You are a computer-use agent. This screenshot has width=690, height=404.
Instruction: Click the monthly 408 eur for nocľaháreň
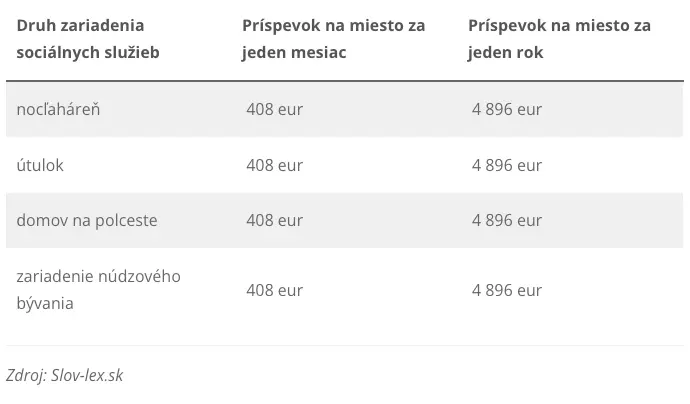click(274, 109)
